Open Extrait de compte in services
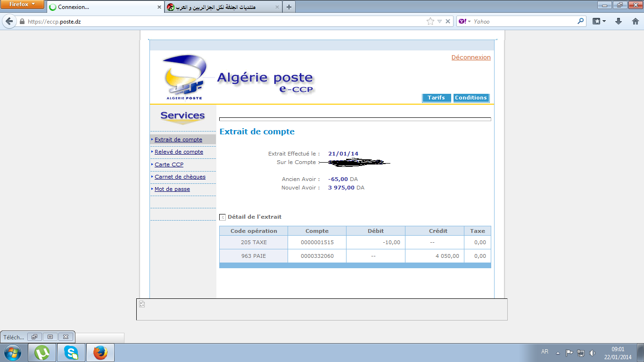 coord(178,140)
